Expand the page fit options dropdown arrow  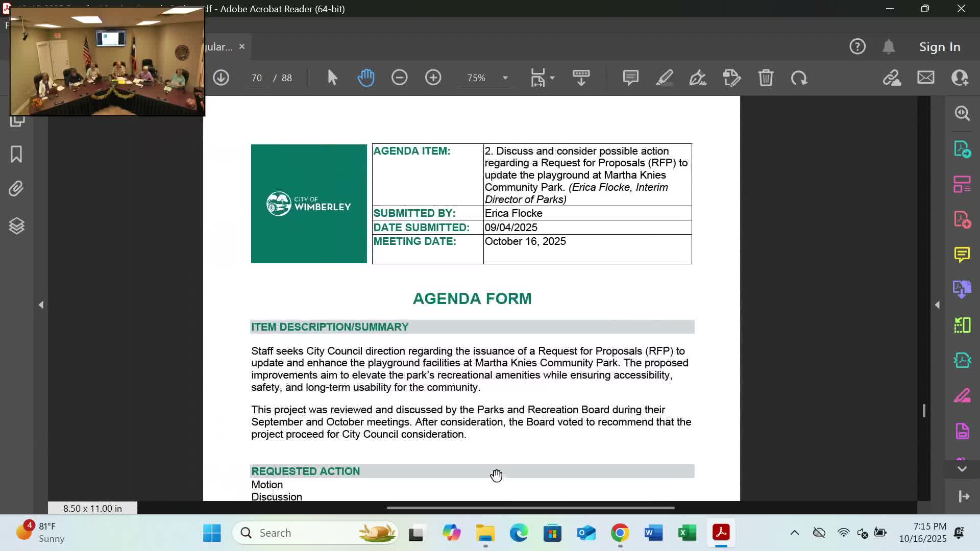coord(552,78)
